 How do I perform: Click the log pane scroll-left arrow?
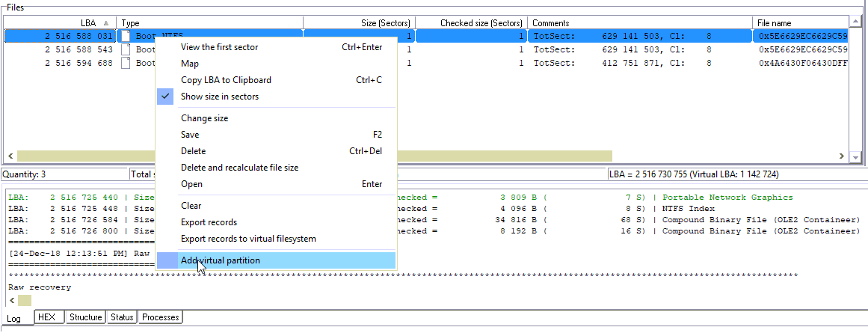coord(11,301)
